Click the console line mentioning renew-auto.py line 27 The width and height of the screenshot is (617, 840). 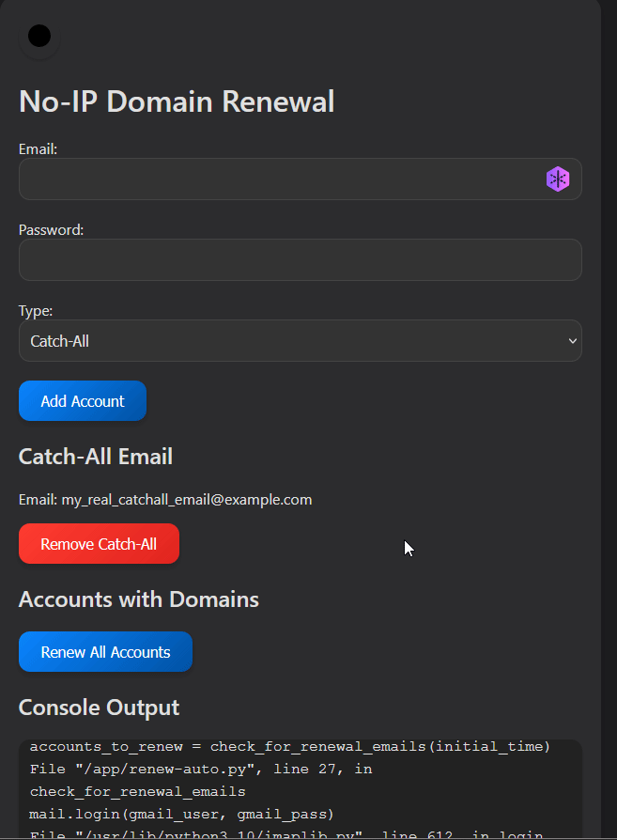[x=201, y=770]
